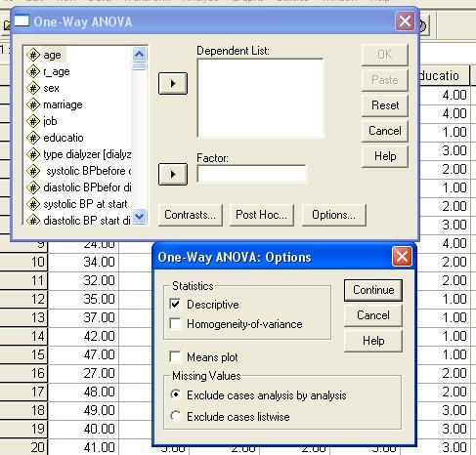This screenshot has height=455, width=476.
Task: Open the Post Hoc dialog
Action: 261,215
